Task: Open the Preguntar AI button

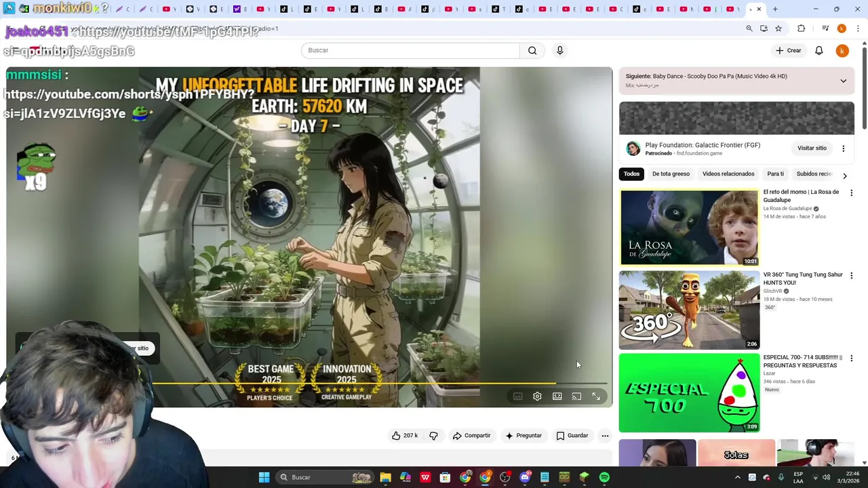Action: [x=523, y=436]
